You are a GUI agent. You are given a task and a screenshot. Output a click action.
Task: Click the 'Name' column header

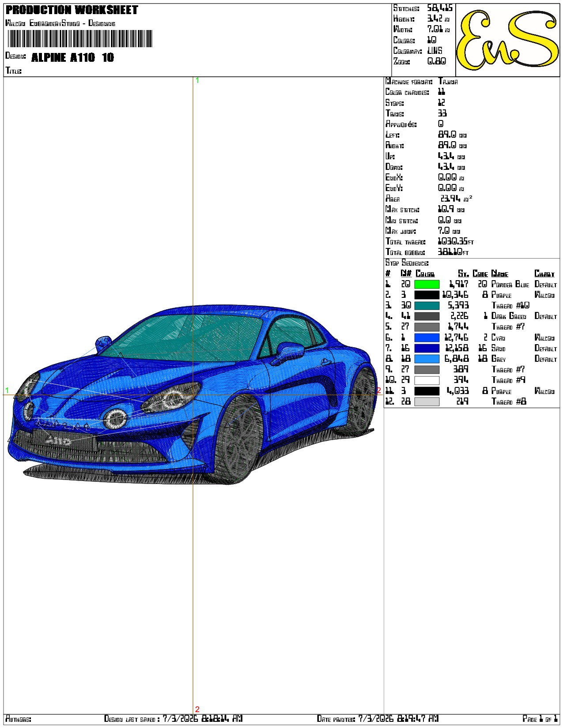coord(500,274)
